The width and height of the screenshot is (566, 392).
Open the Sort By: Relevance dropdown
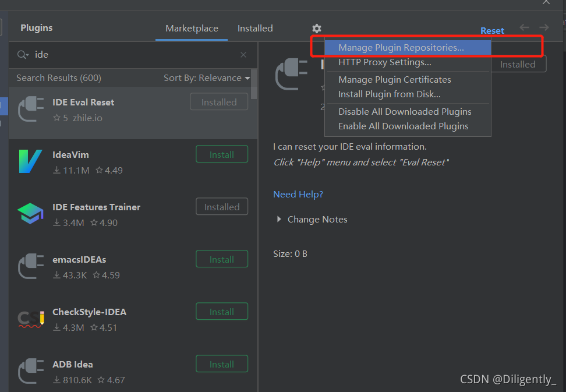[x=207, y=78]
